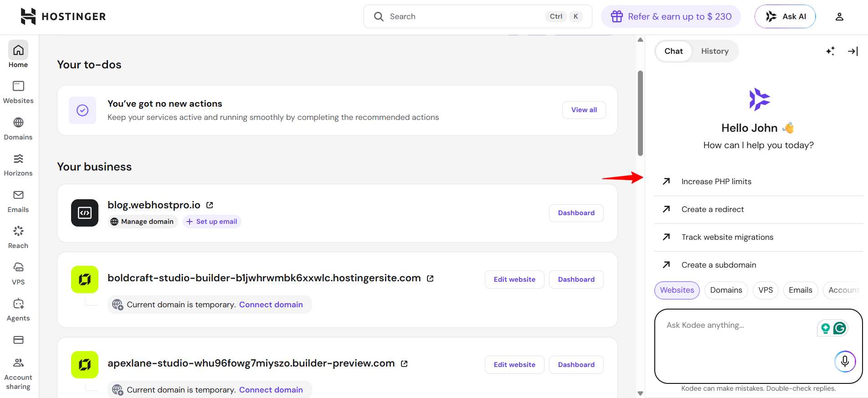Viewport: 868px width, 398px height.
Task: Open Dashboard for blog.webhostpro.io
Action: (576, 213)
